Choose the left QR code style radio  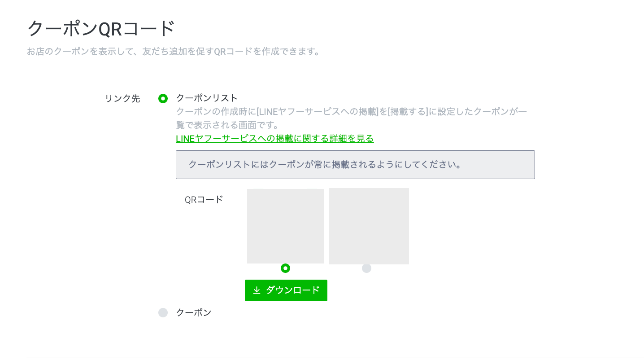(285, 268)
